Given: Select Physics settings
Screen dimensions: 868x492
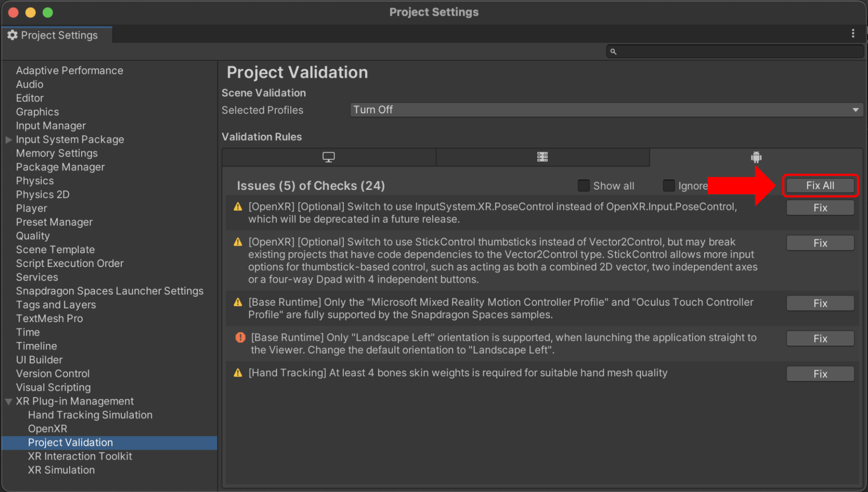Looking at the screenshot, I should pos(35,181).
